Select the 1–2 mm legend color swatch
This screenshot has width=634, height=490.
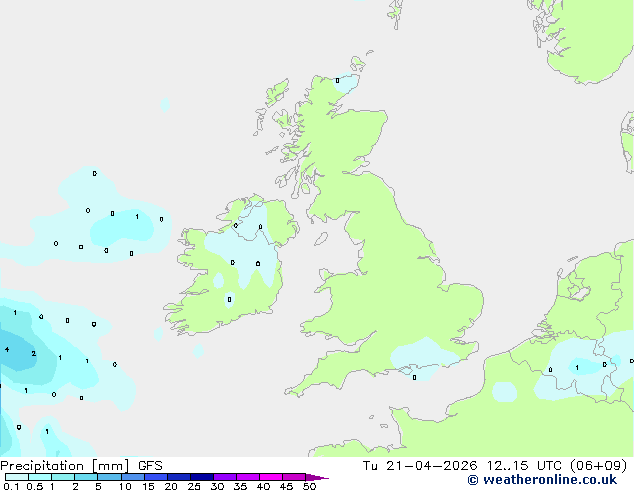[63, 477]
